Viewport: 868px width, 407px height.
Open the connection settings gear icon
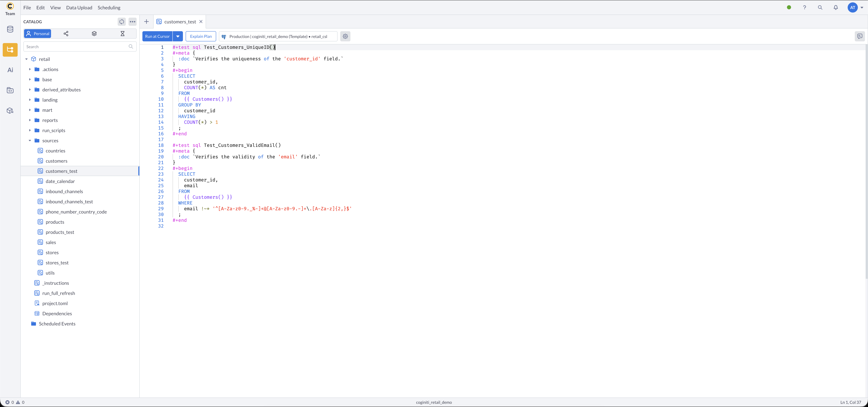click(345, 36)
